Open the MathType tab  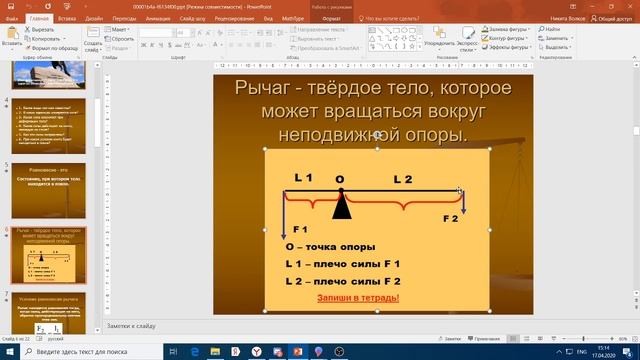coord(293,19)
